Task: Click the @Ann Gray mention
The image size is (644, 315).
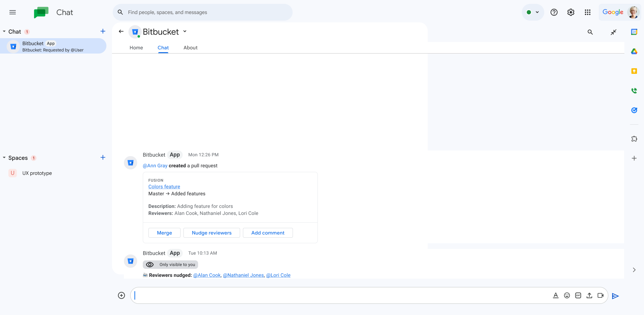Action: coord(155,166)
